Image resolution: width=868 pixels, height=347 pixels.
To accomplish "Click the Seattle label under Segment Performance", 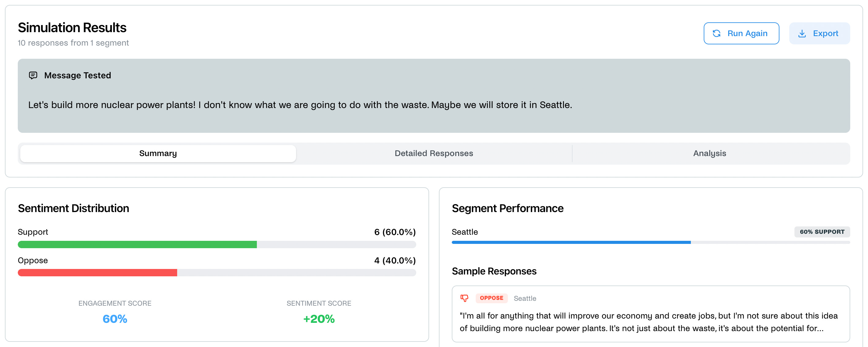I will coord(465,232).
